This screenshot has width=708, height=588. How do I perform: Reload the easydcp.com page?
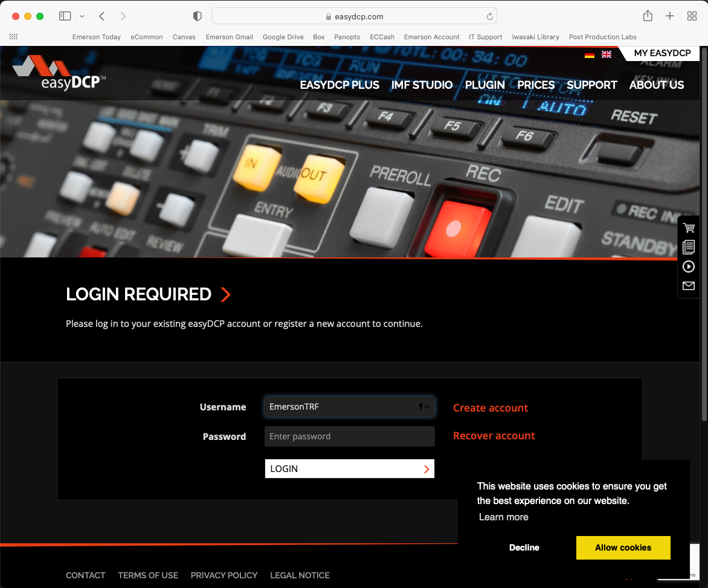(x=489, y=17)
